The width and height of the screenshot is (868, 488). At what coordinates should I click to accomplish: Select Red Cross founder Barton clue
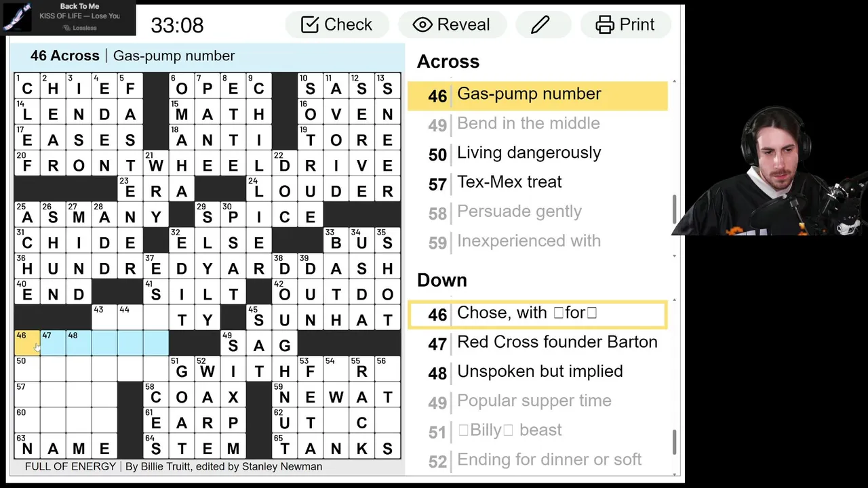point(556,342)
